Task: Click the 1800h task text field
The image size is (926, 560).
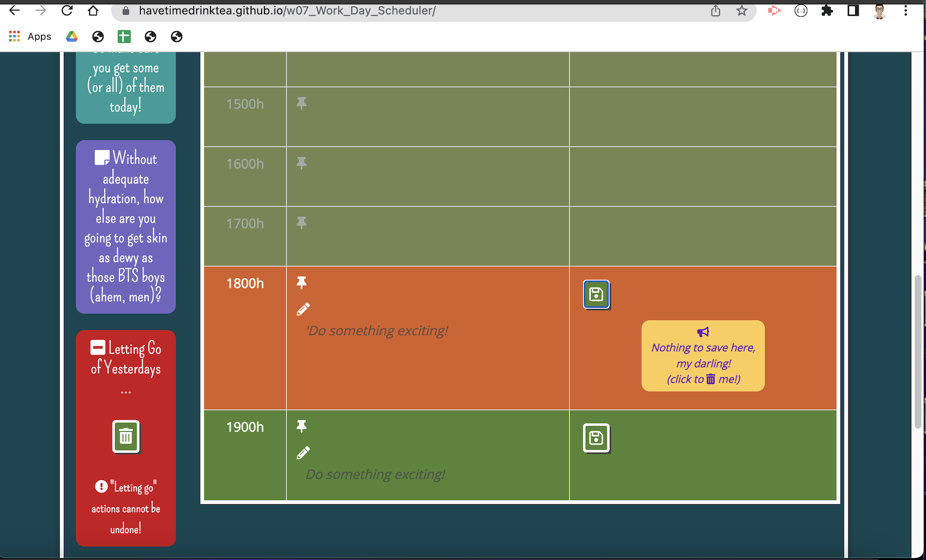Action: [377, 331]
